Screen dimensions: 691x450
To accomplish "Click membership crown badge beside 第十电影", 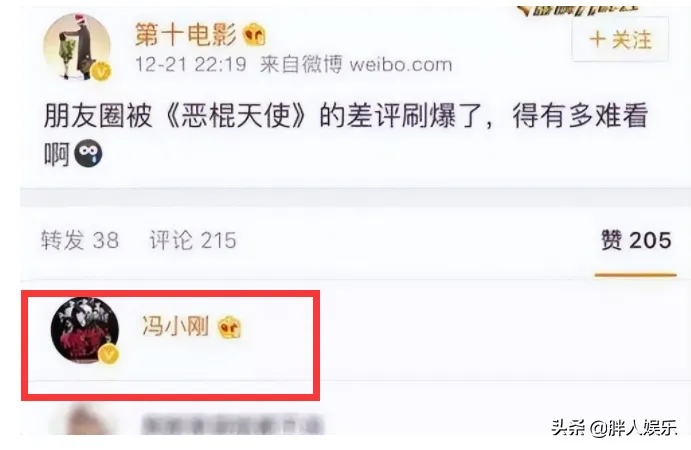I will tap(255, 35).
